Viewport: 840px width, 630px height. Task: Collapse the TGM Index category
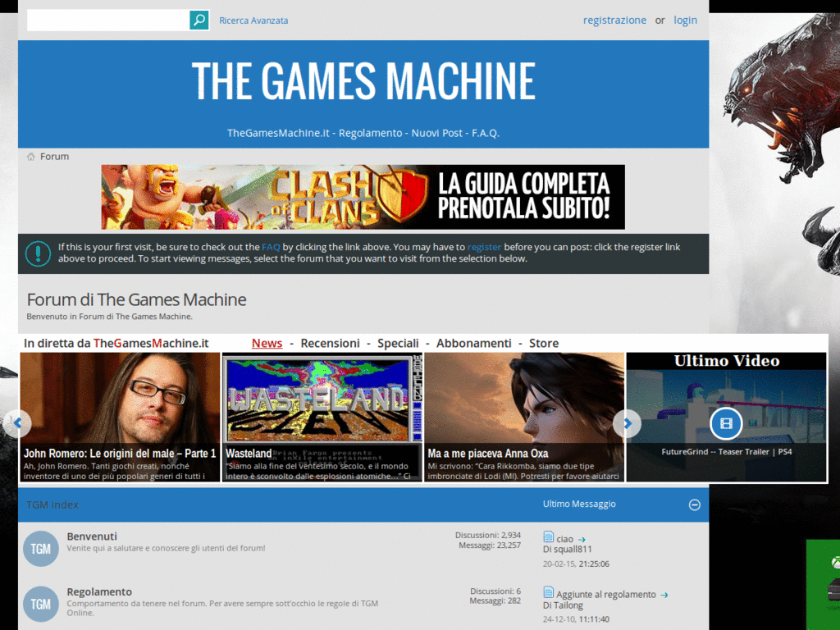pyautogui.click(x=694, y=504)
